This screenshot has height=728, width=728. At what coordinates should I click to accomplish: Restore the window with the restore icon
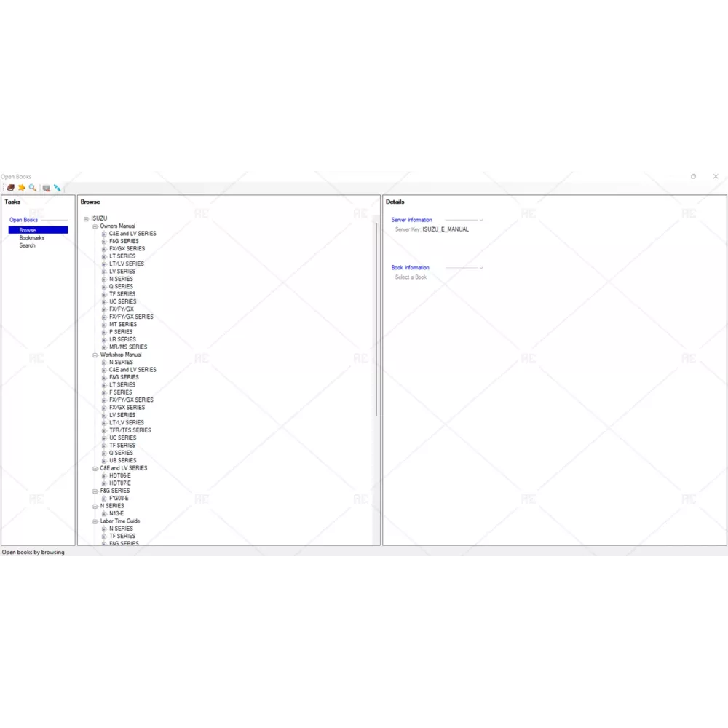(x=693, y=176)
